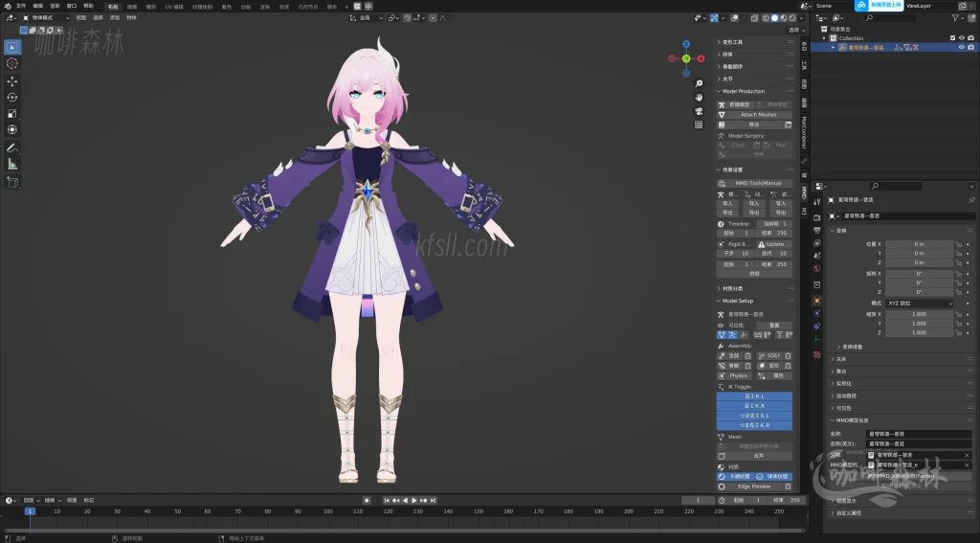Activate the Rotate tool
Image resolution: width=980 pixels, height=543 pixels.
coord(11,97)
